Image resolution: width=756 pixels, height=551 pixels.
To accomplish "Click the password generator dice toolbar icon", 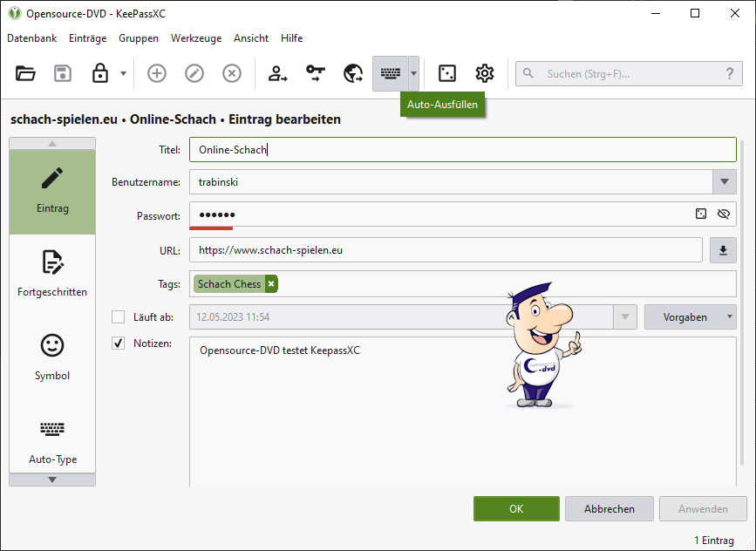I will [x=446, y=74].
